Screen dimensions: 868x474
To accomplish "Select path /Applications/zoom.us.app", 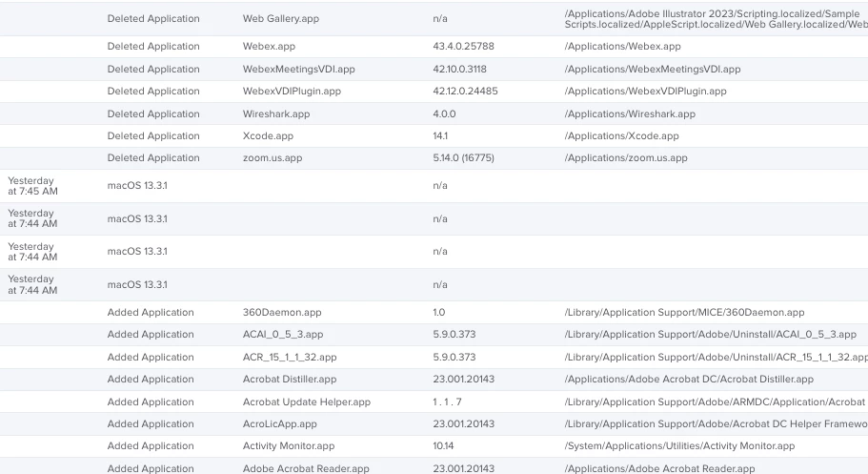I will click(626, 158).
